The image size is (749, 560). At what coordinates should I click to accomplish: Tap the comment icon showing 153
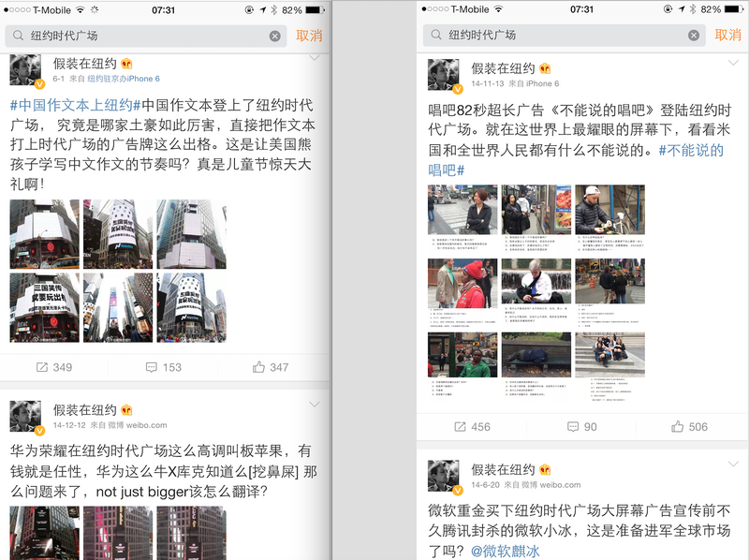pos(163,367)
